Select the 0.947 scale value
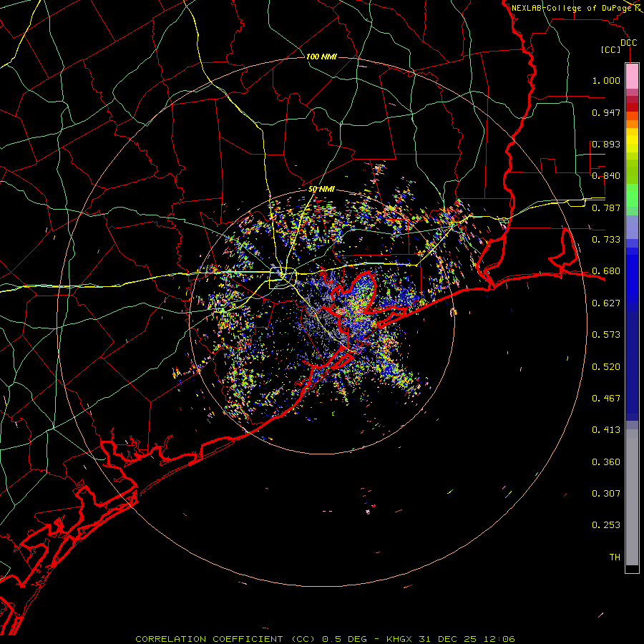The image size is (644, 644). pos(606,112)
